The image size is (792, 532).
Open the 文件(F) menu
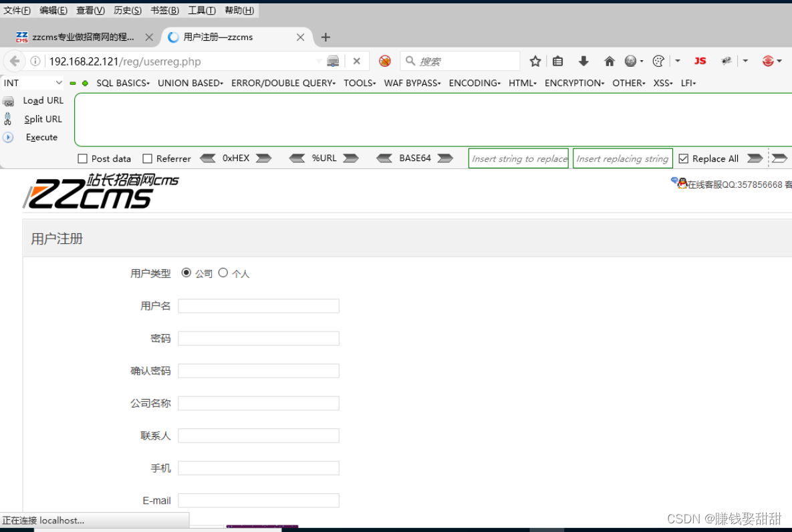pos(17,10)
